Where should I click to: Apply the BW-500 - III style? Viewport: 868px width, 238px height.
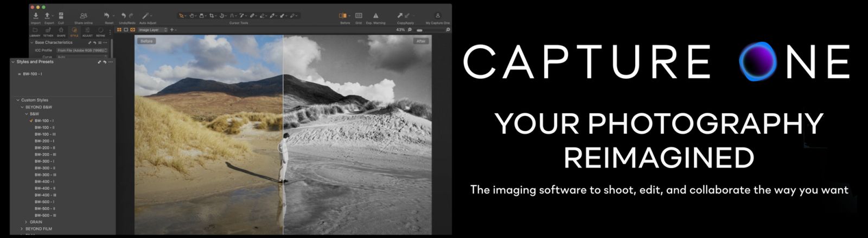[46, 215]
